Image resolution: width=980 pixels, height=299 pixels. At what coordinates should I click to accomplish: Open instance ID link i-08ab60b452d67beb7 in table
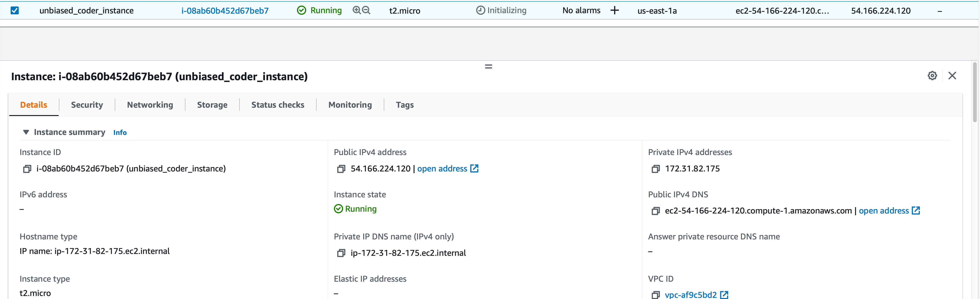pos(225,11)
